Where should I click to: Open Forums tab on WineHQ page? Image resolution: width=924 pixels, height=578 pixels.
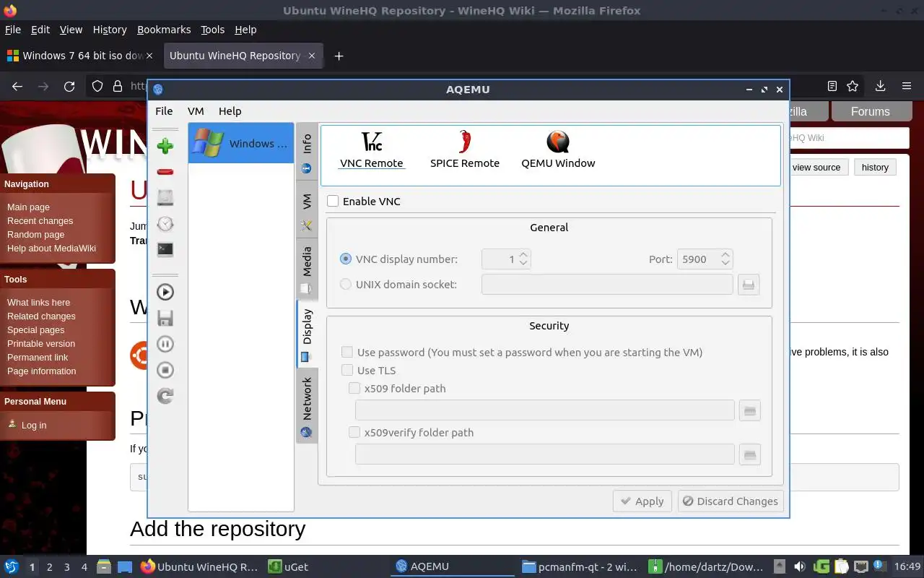pos(870,111)
